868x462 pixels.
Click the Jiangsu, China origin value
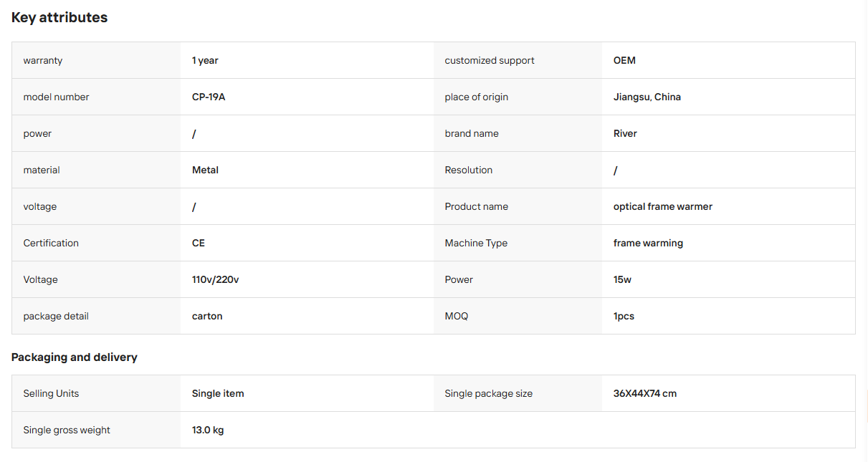click(647, 97)
